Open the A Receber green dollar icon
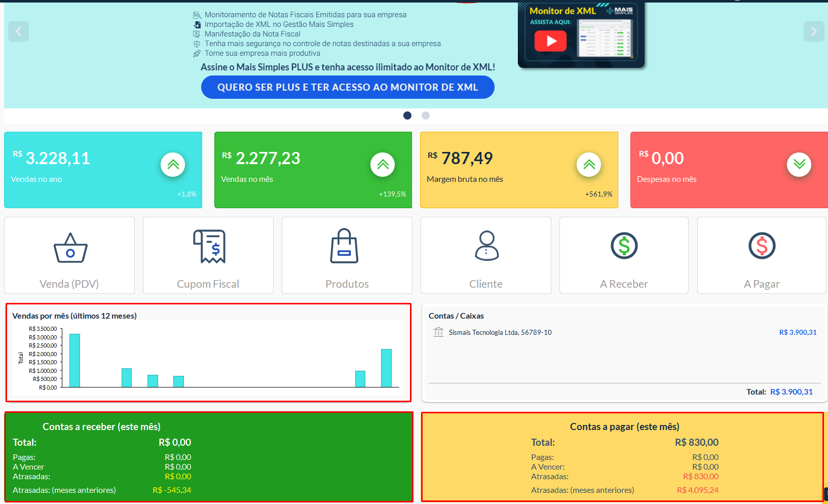828x504 pixels. [624, 246]
